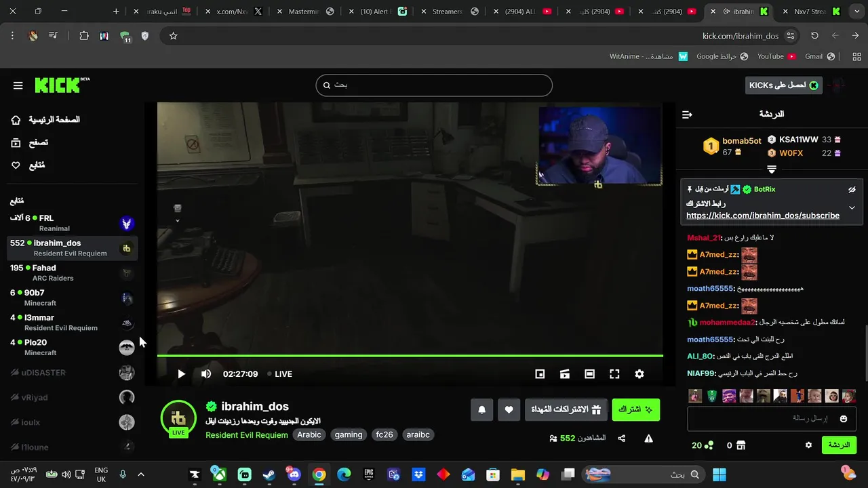Open Plo20 Minecraft channel
868x488 pixels.
click(72, 348)
